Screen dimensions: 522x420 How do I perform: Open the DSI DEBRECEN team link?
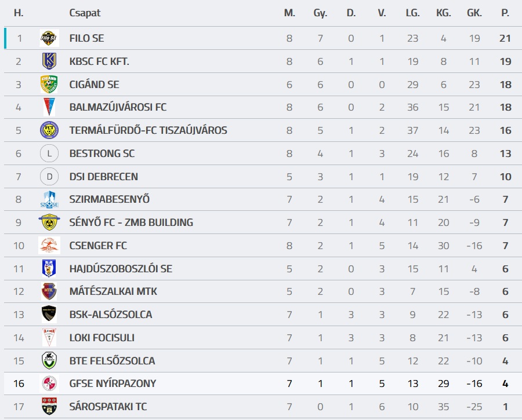(103, 176)
